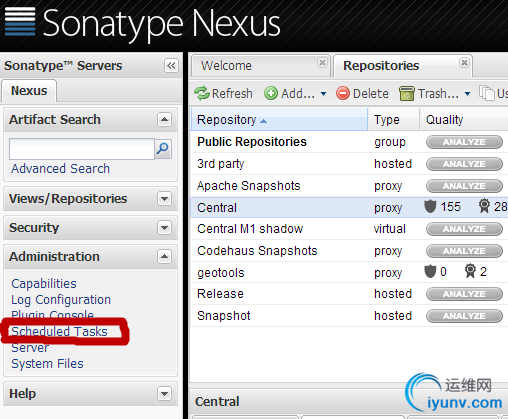Open System Files link
Image resolution: width=508 pixels, height=419 pixels.
coord(47,364)
